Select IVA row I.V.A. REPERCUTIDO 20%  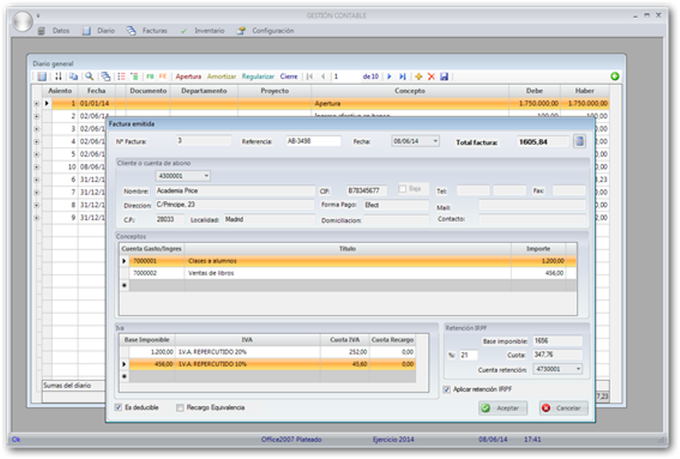(268, 352)
